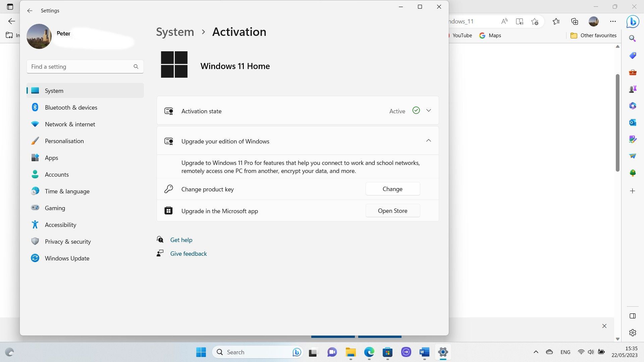Click the OneDrive cloud icon in tray
Viewport: 644px width, 362px height.
point(549,352)
